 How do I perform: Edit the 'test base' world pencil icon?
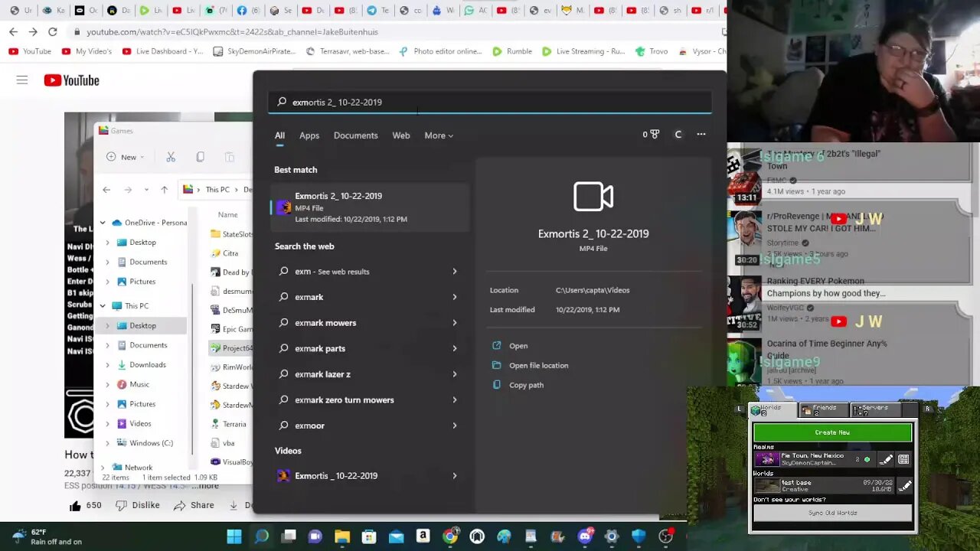tap(905, 485)
